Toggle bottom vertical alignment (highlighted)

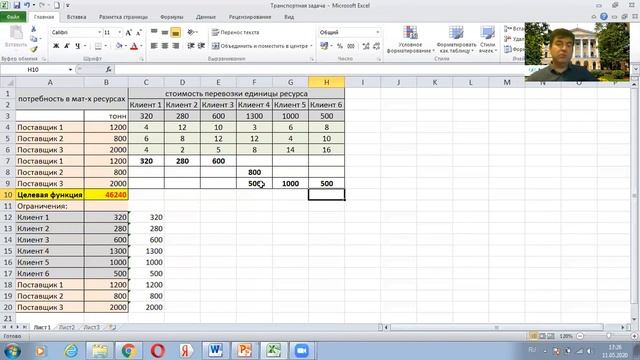pos(176,32)
